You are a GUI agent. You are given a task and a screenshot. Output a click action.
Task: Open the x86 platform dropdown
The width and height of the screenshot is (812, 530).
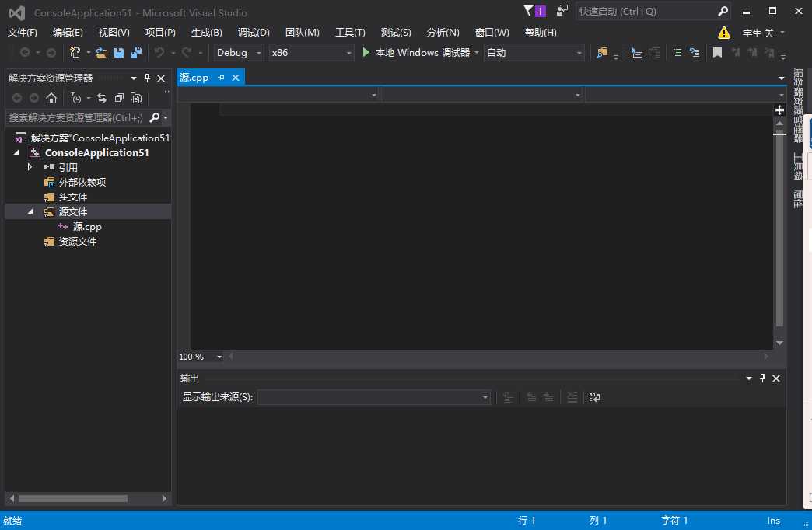tap(311, 52)
